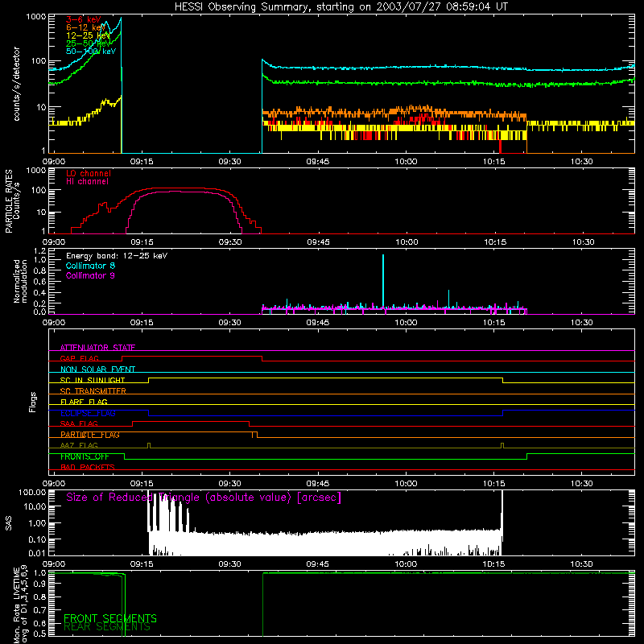
Task: Select the LO channel legend label
Action: (x=89, y=173)
